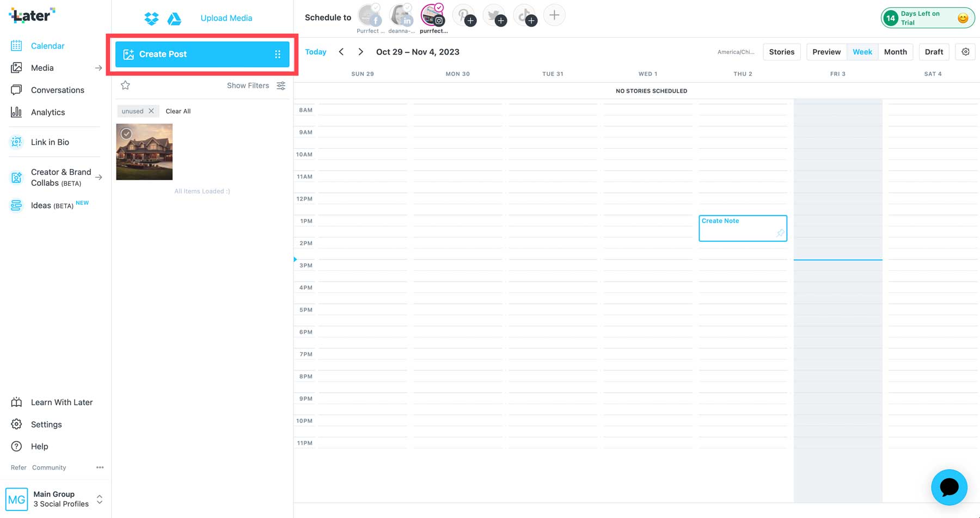Viewport: 980px width, 518px height.
Task: Click Upload Media
Action: (x=226, y=18)
